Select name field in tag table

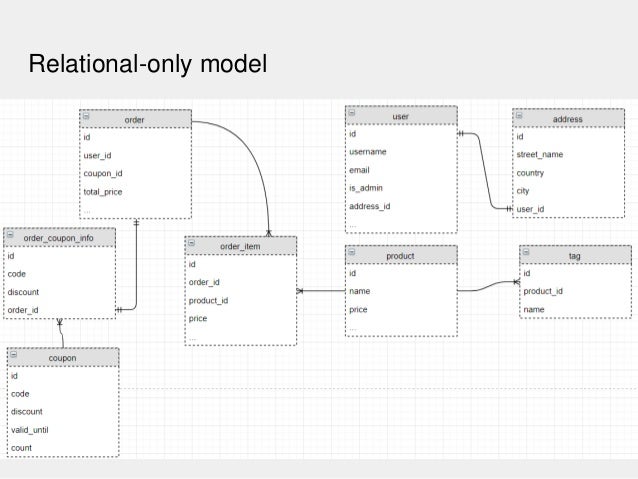pos(575,309)
